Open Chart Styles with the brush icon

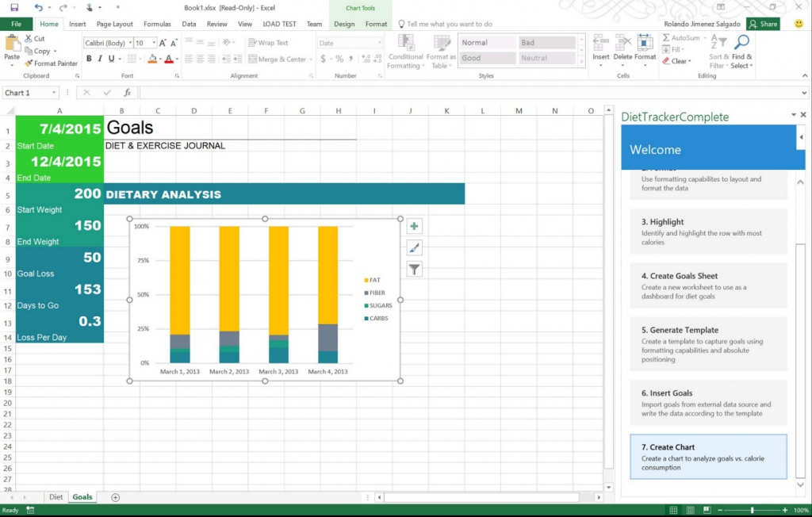(414, 247)
